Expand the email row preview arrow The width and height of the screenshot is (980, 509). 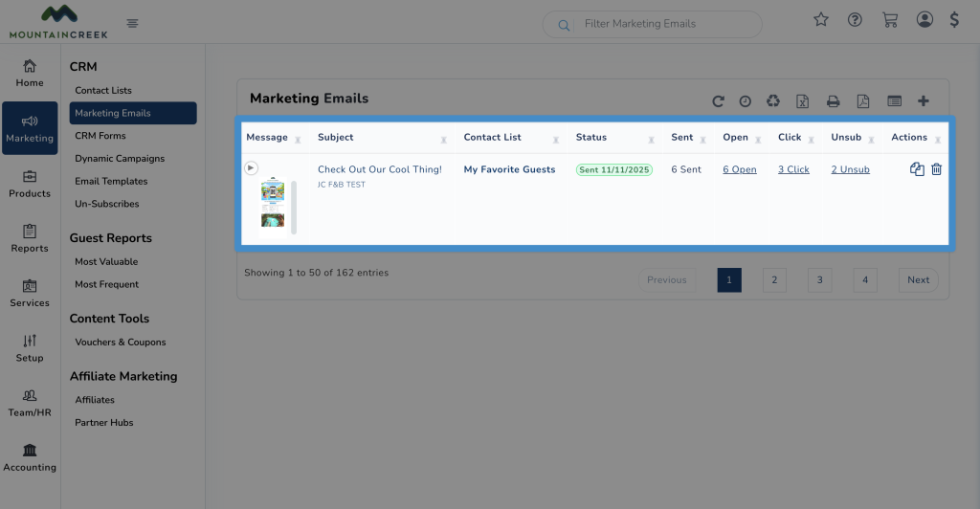click(251, 168)
